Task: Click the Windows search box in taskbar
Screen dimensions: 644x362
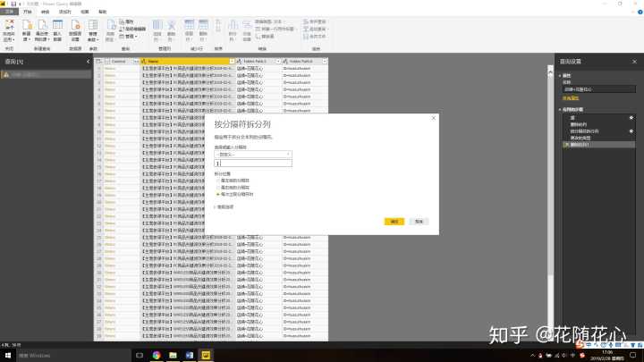Action: (74, 356)
